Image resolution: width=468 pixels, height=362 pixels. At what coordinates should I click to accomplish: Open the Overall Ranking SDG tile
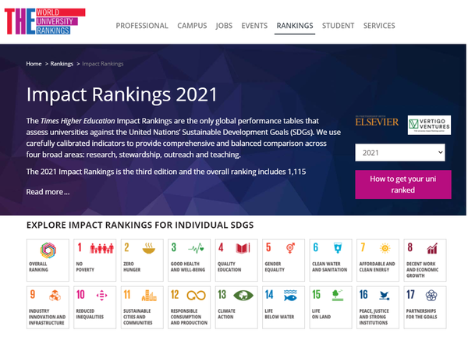point(48,260)
